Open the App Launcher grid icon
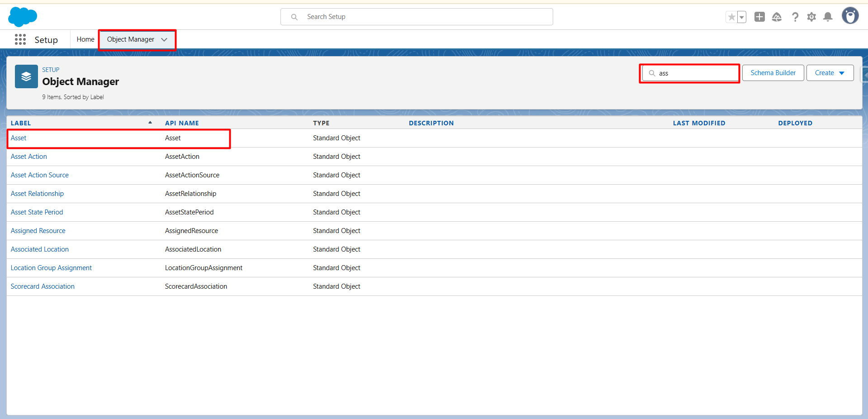This screenshot has height=419, width=868. point(20,39)
